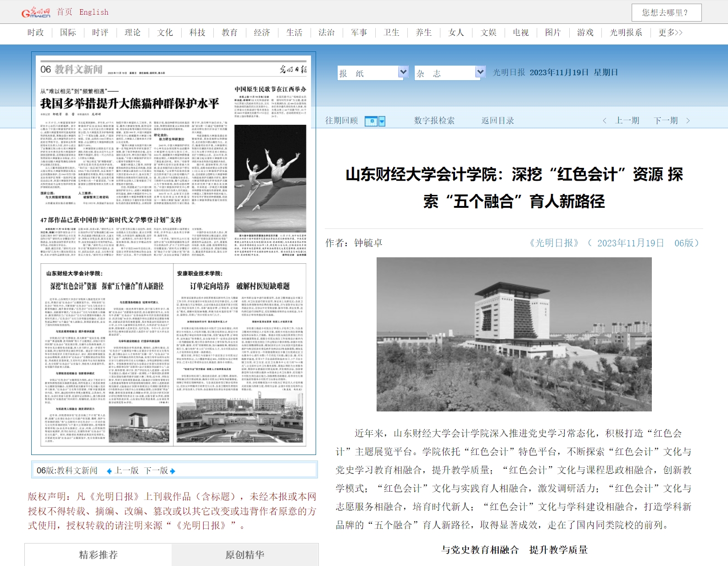
Task: Click the 返回目录 link
Action: (x=497, y=121)
